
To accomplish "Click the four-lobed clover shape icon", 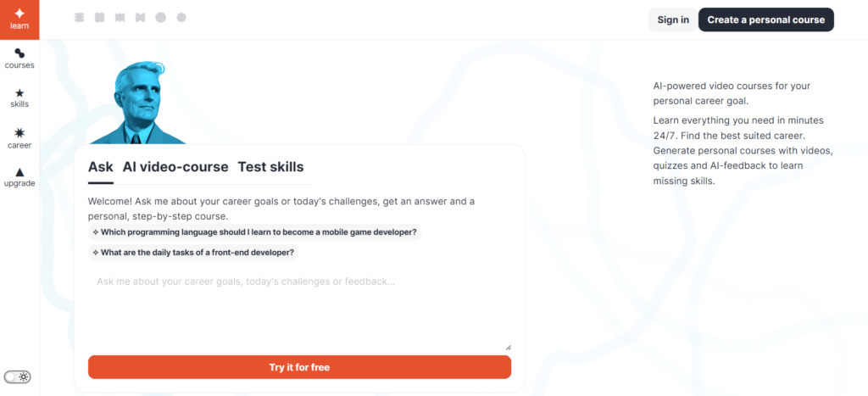I will (x=100, y=18).
